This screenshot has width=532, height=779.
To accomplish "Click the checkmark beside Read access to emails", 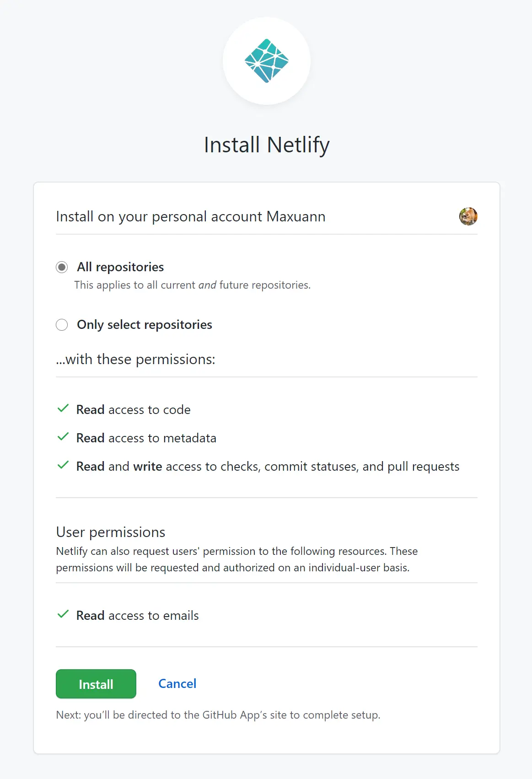I will pos(63,614).
